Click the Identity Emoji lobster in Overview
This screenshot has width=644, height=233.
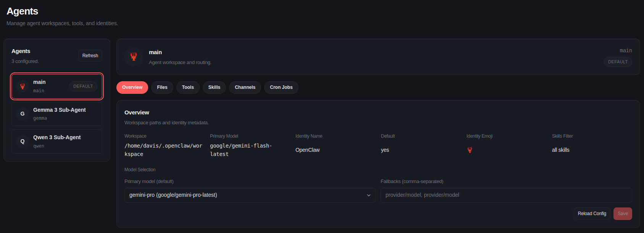[470, 150]
